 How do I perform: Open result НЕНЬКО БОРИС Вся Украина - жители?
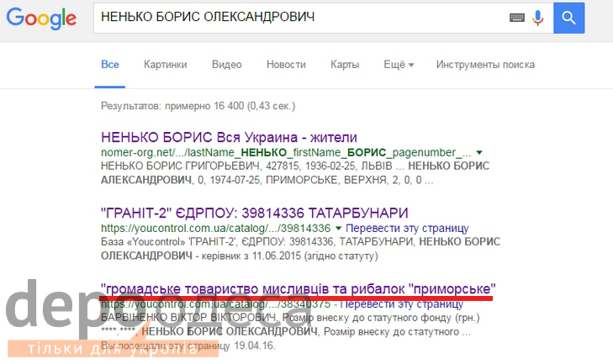point(229,138)
